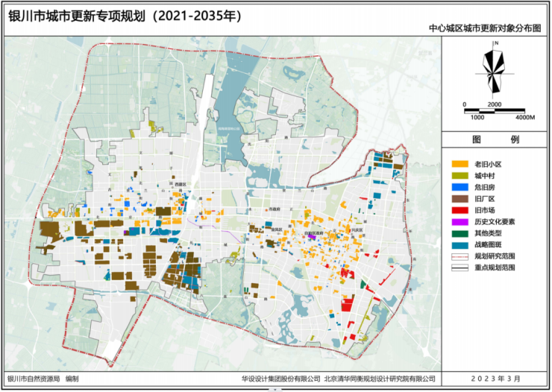Image resolution: width=552 pixels, height=392 pixels.
Task: Click the date 2023年3月
Action: (x=495, y=379)
